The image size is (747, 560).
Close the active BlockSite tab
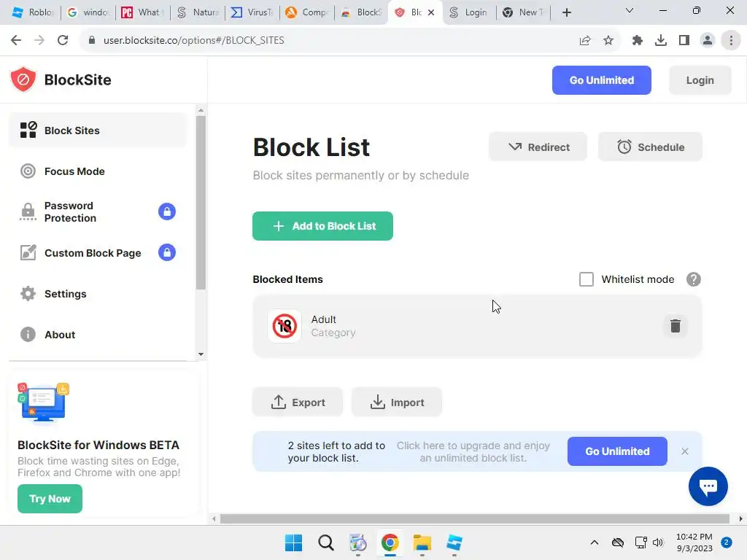[431, 12]
